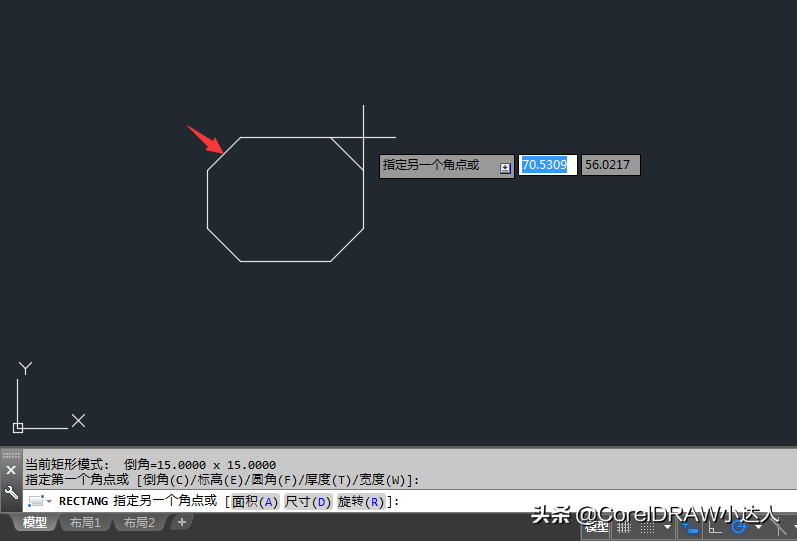Image resolution: width=797 pixels, height=541 pixels.
Task: Add a new layout with plus tab
Action: tap(181, 523)
